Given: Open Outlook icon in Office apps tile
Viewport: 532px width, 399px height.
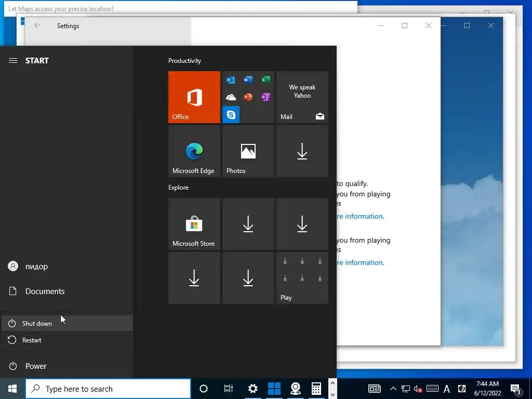Looking at the screenshot, I should point(231,80).
